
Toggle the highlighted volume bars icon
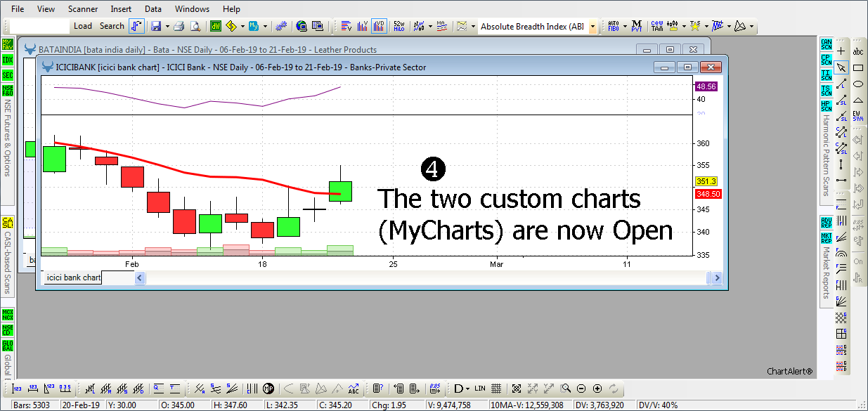[380, 26]
